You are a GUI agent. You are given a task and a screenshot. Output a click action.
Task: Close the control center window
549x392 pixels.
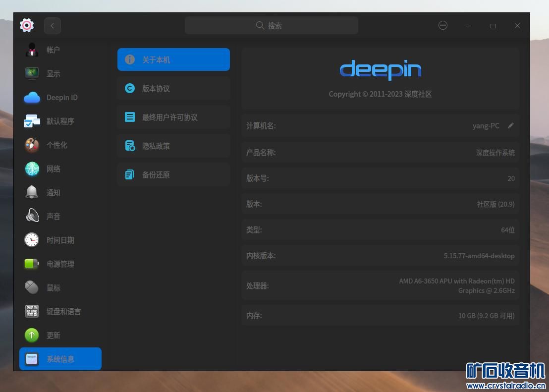[x=517, y=26]
